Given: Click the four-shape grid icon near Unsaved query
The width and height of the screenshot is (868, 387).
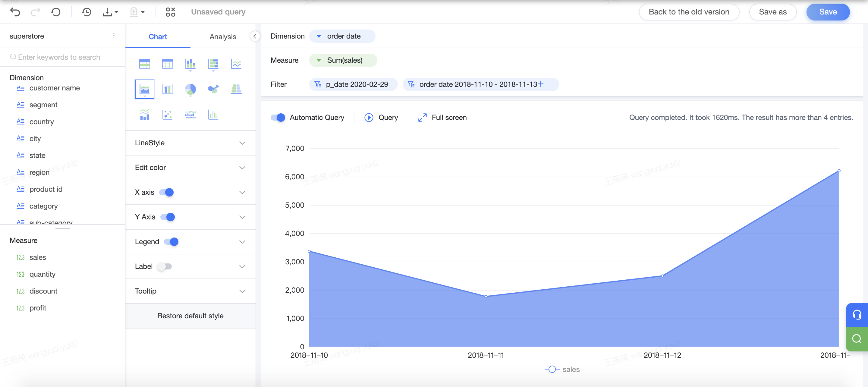Looking at the screenshot, I should click(171, 12).
